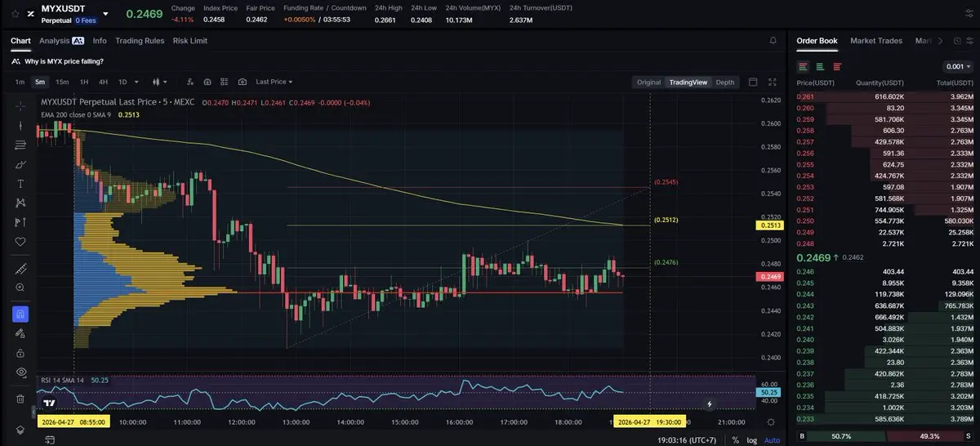This screenshot has height=446, width=980.
Task: Click the TradingView logo on chart
Action: (50, 404)
